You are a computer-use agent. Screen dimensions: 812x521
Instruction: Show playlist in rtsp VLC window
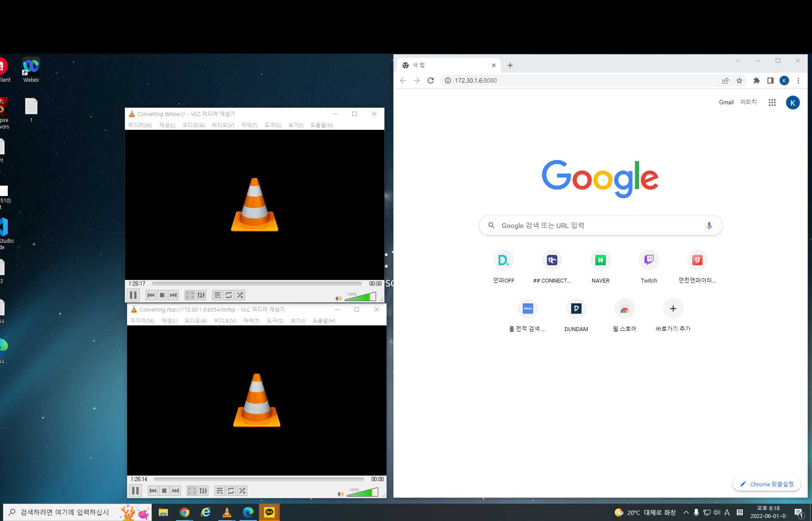point(220,491)
